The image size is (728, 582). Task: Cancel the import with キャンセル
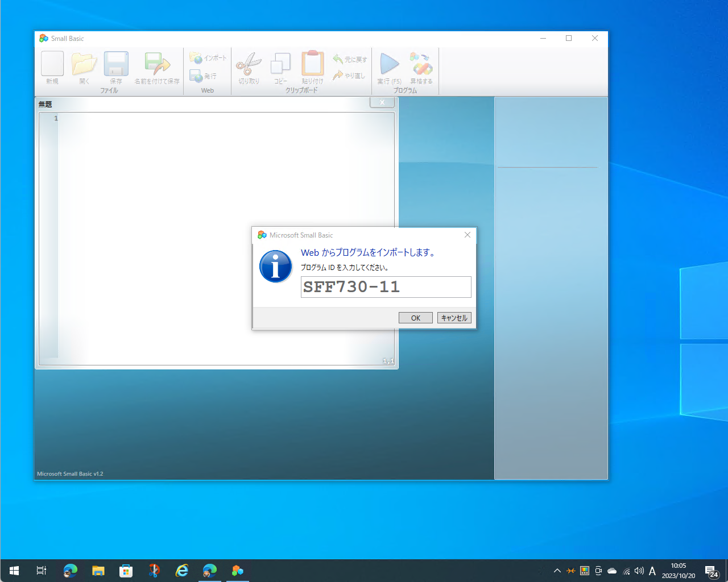454,318
